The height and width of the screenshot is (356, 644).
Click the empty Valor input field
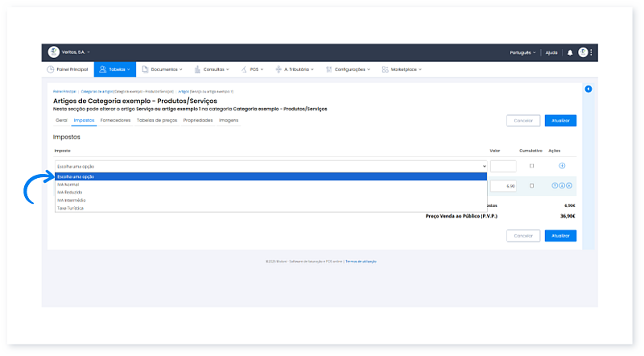[503, 166]
